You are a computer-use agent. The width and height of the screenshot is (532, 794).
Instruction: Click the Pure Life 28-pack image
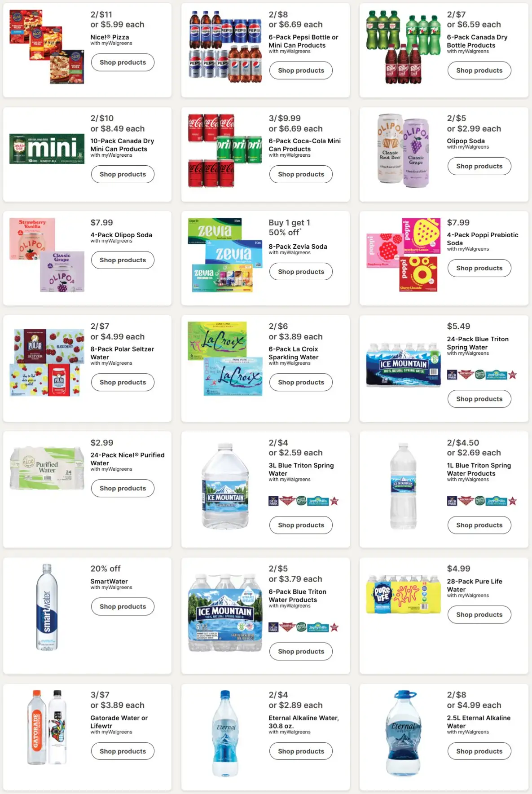[403, 594]
